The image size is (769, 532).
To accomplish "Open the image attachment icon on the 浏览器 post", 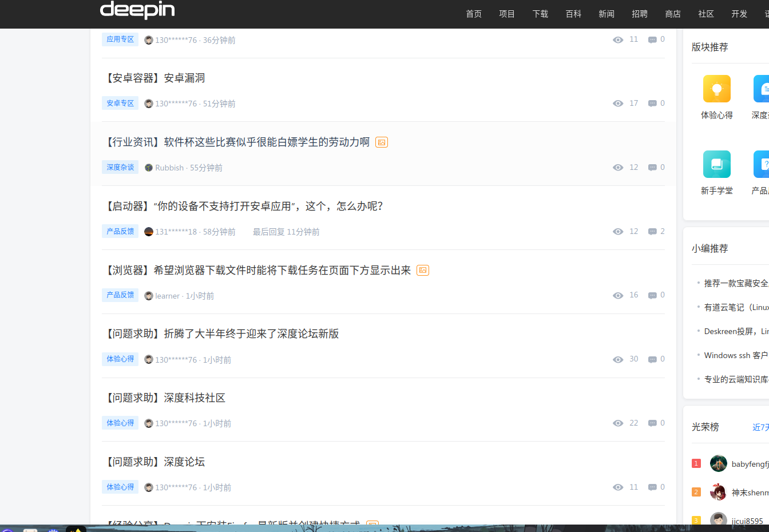I will click(423, 269).
